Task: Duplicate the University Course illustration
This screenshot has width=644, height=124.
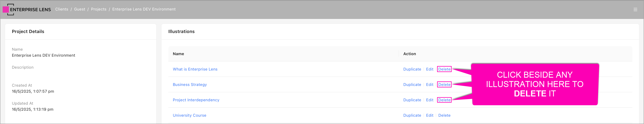Action: [x=412, y=116]
